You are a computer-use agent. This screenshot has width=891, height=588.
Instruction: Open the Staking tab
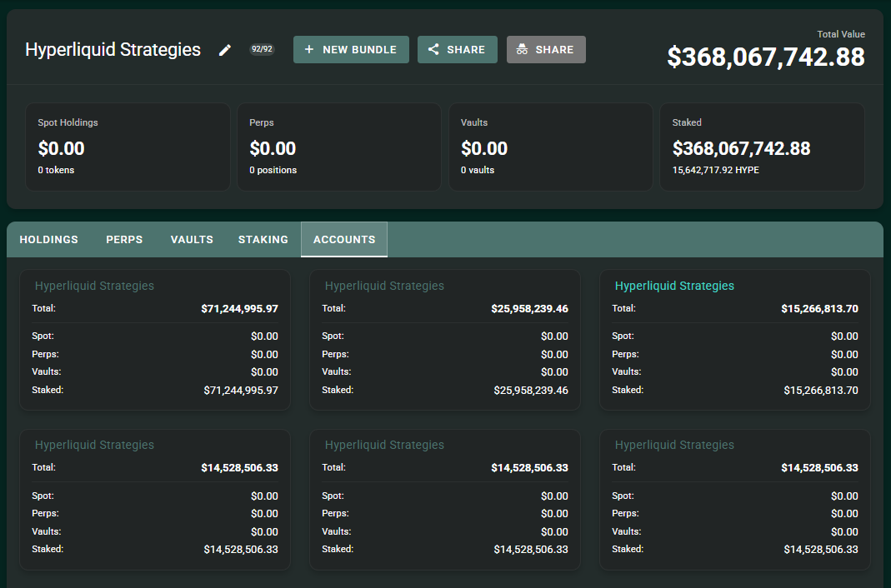(263, 240)
